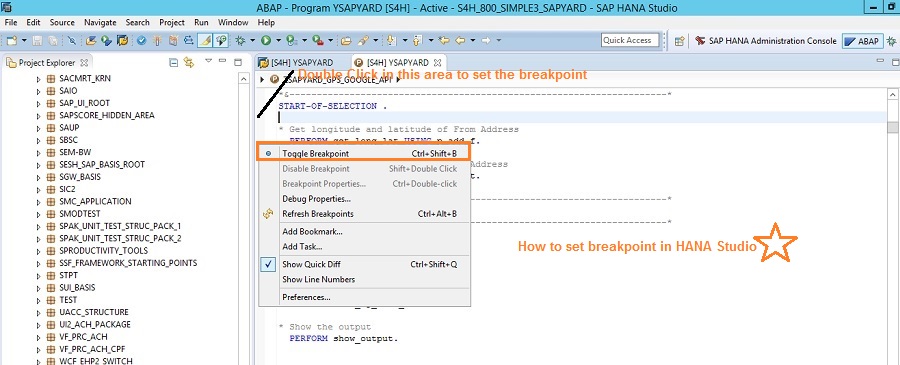Viewport: 900px width, 365px height.
Task: Choose Add Bookmark from context menu
Action: 312,232
